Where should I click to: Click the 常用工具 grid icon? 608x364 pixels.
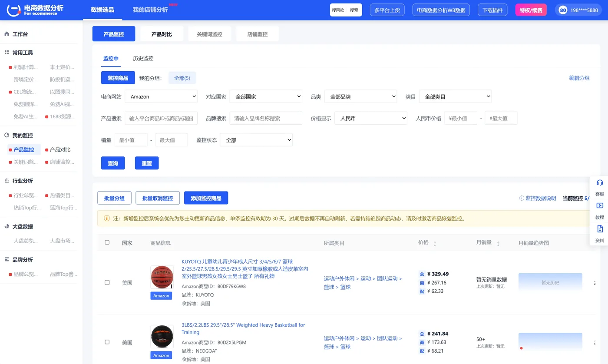(7, 53)
